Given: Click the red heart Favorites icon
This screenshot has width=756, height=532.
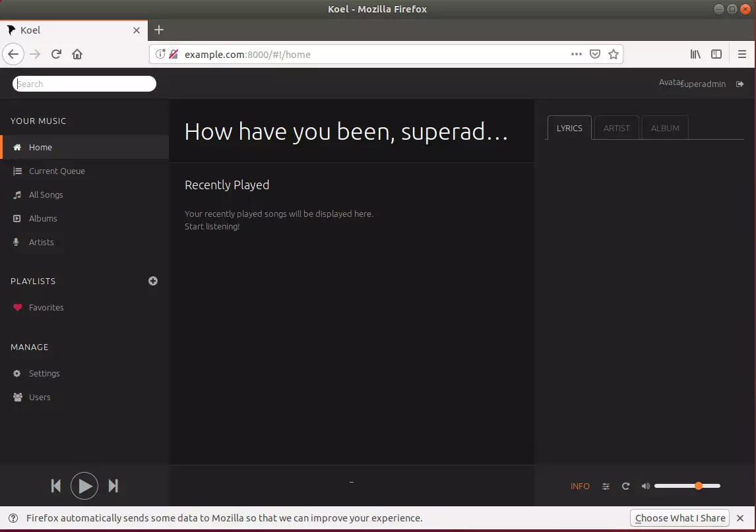Looking at the screenshot, I should [x=17, y=307].
